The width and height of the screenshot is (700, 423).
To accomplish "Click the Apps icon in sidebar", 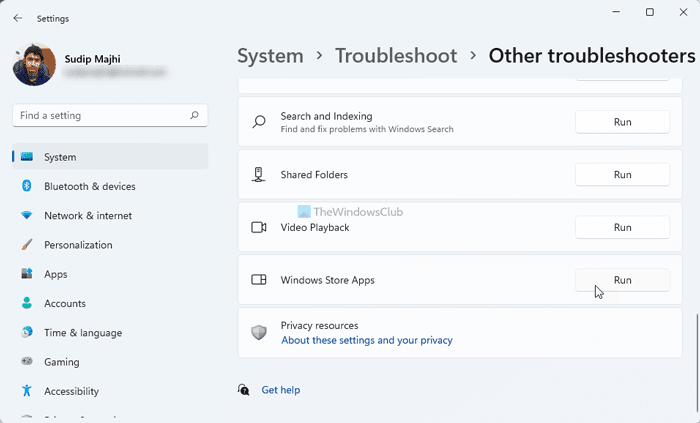I will coord(27,274).
